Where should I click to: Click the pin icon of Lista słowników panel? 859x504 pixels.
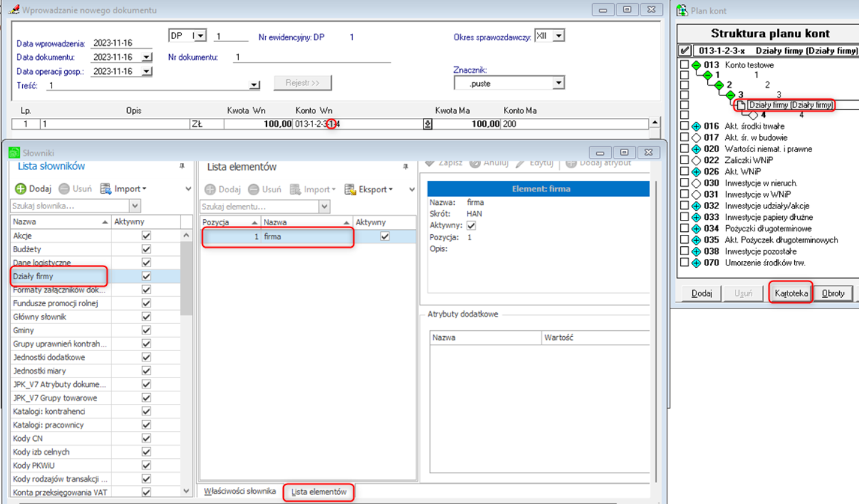click(x=182, y=166)
